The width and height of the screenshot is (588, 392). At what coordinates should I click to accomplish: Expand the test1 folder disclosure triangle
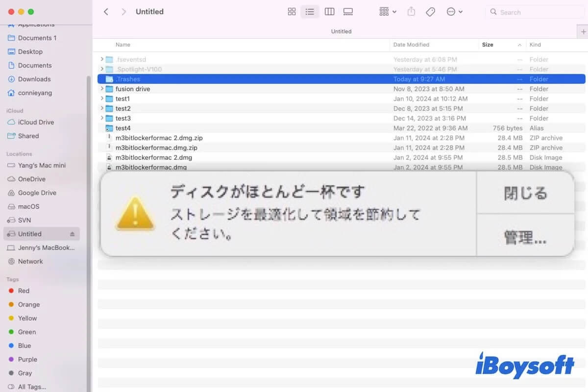(101, 98)
